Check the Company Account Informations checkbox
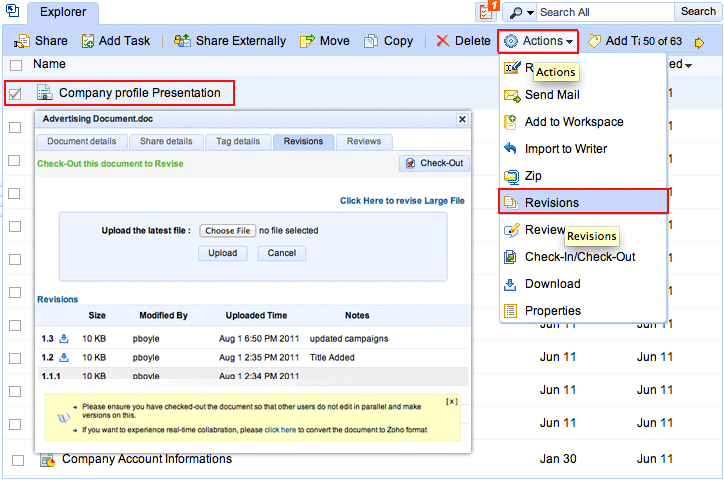This screenshot has height=480, width=724. [16, 460]
